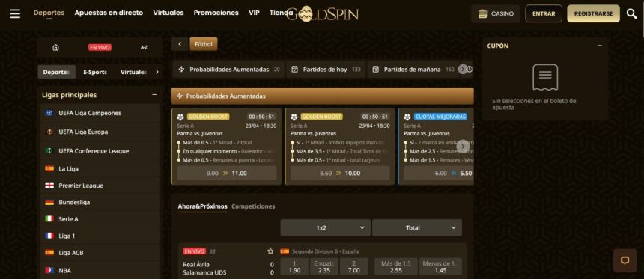Image resolution: width=644 pixels, height=279 pixels.
Task: Select away win odds 7.00
Action: click(x=353, y=267)
